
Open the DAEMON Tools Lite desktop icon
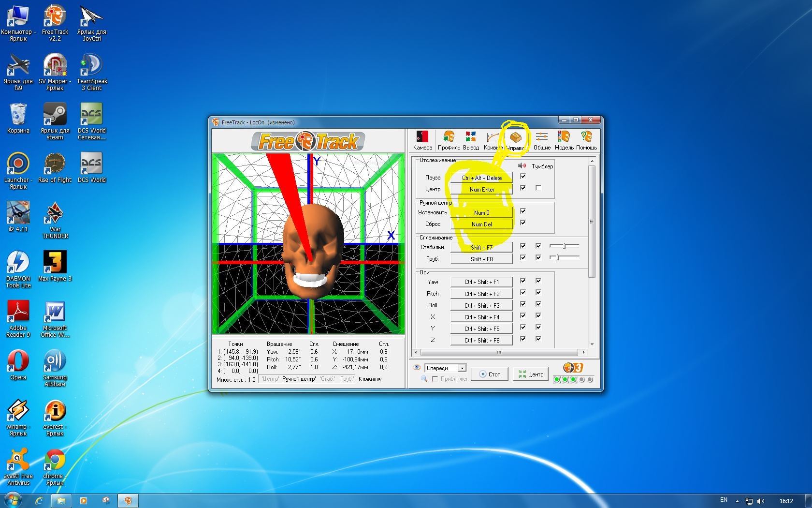[x=18, y=270]
